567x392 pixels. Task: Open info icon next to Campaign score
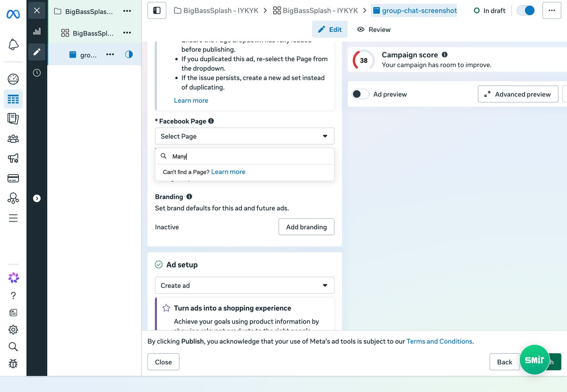click(445, 54)
